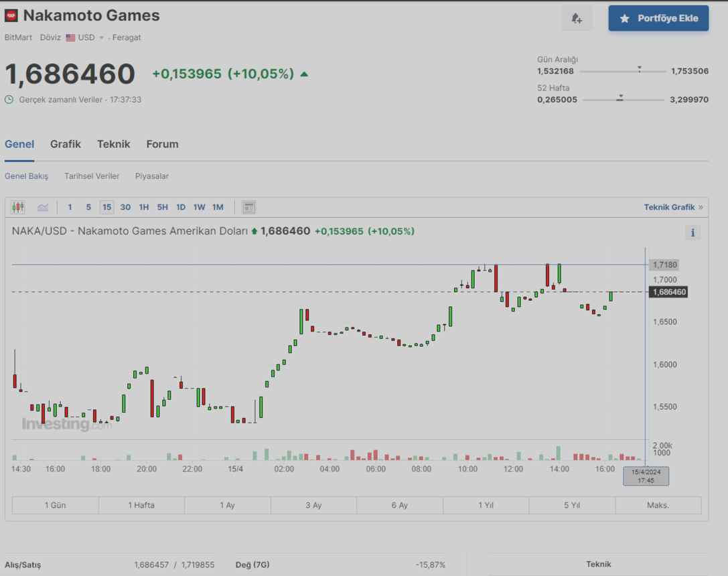
Task: Click the Gün Aralığı range slider marker
Action: pos(640,69)
